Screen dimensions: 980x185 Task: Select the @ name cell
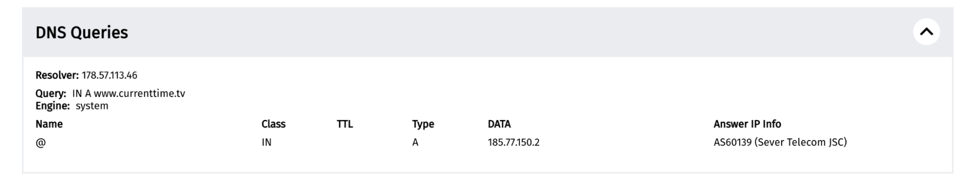point(41,143)
